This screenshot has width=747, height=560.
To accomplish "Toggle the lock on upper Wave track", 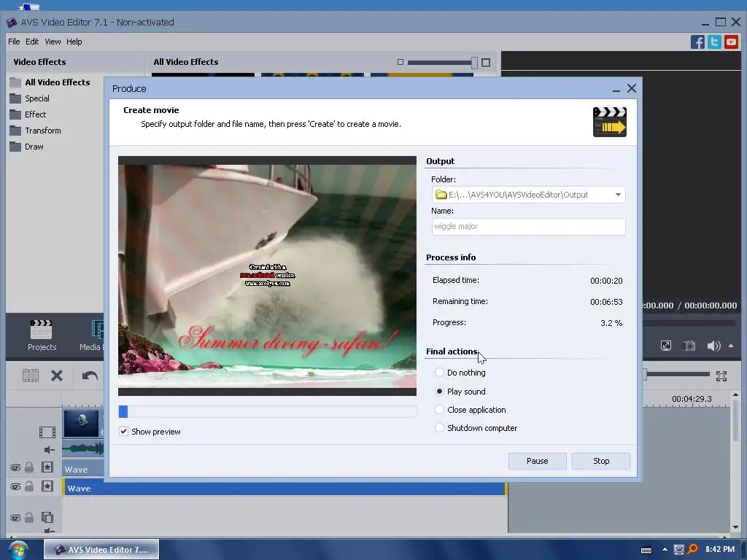I will tap(29, 467).
